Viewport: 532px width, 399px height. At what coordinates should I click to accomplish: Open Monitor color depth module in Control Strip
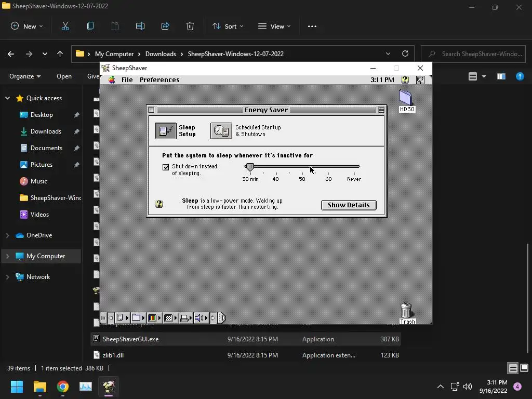(154, 318)
